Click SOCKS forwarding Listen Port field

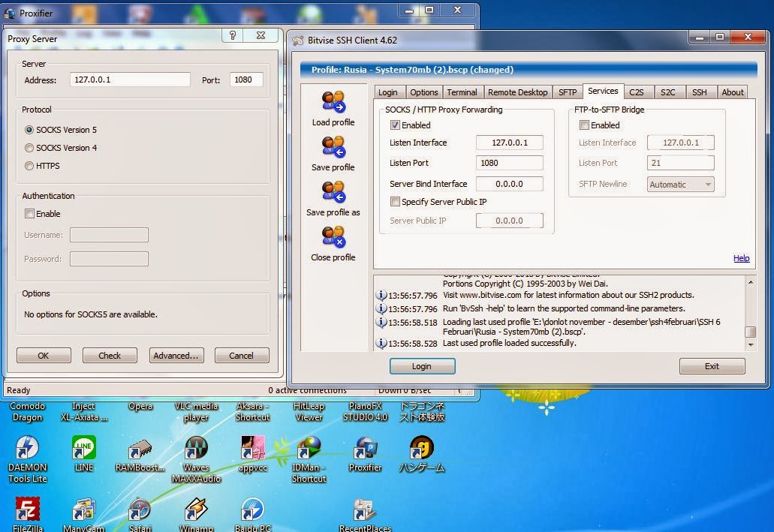(510, 163)
